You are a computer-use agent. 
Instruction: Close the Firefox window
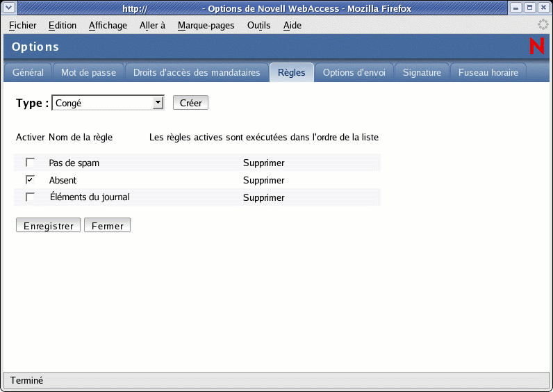pyautogui.click(x=543, y=8)
